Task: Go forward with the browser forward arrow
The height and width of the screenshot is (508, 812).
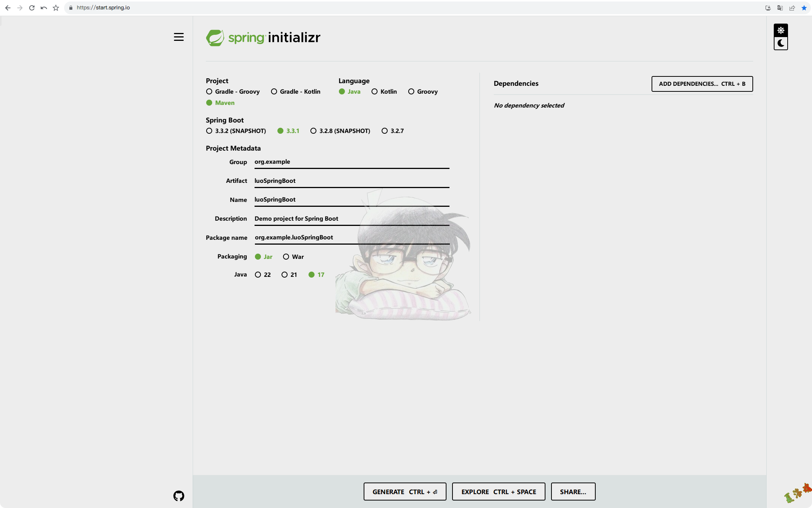Action: click(x=20, y=7)
